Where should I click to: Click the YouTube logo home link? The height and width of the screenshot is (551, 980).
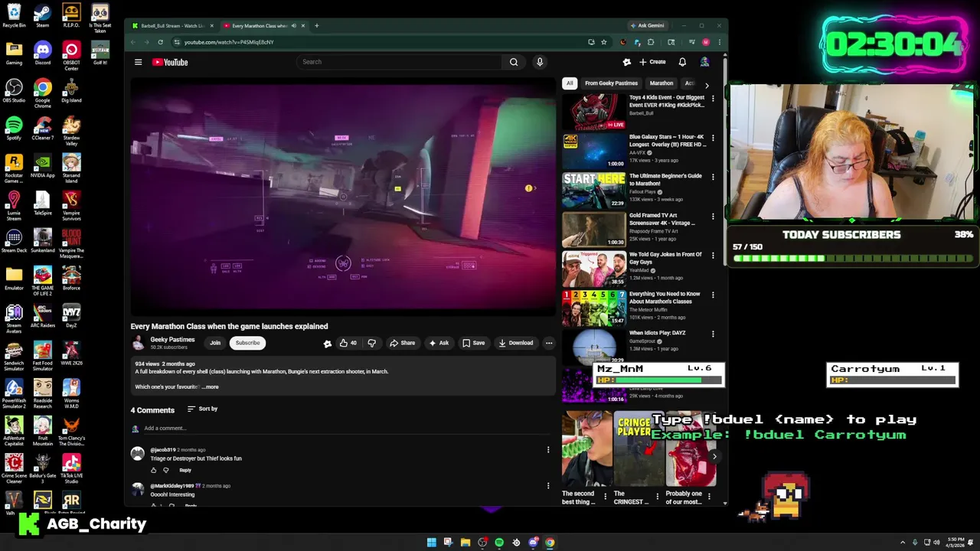170,62
